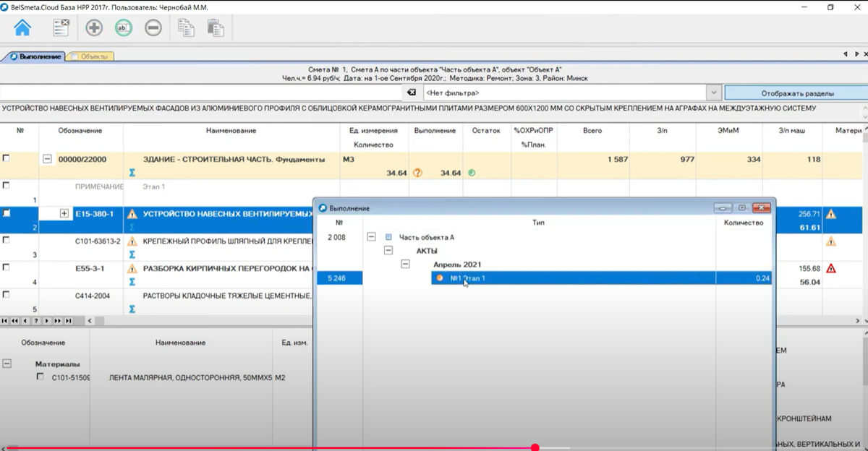Click the red warning triangle in the 155.68 row

coord(831,268)
